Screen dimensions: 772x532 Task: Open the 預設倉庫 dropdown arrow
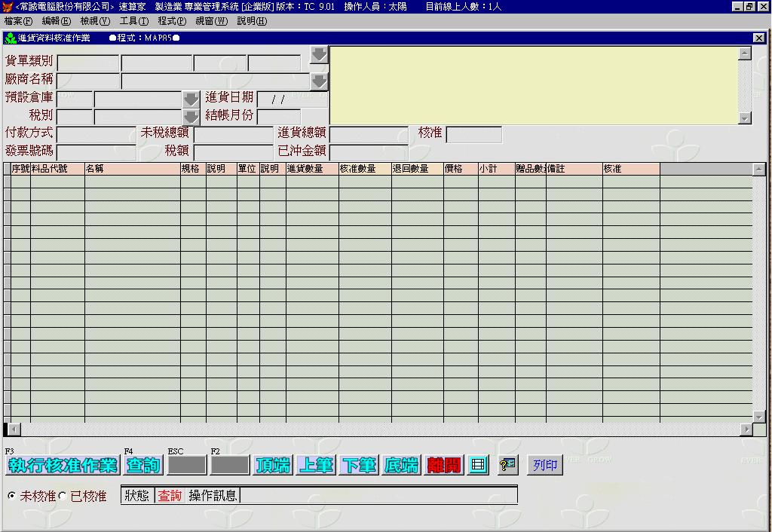[x=191, y=99]
